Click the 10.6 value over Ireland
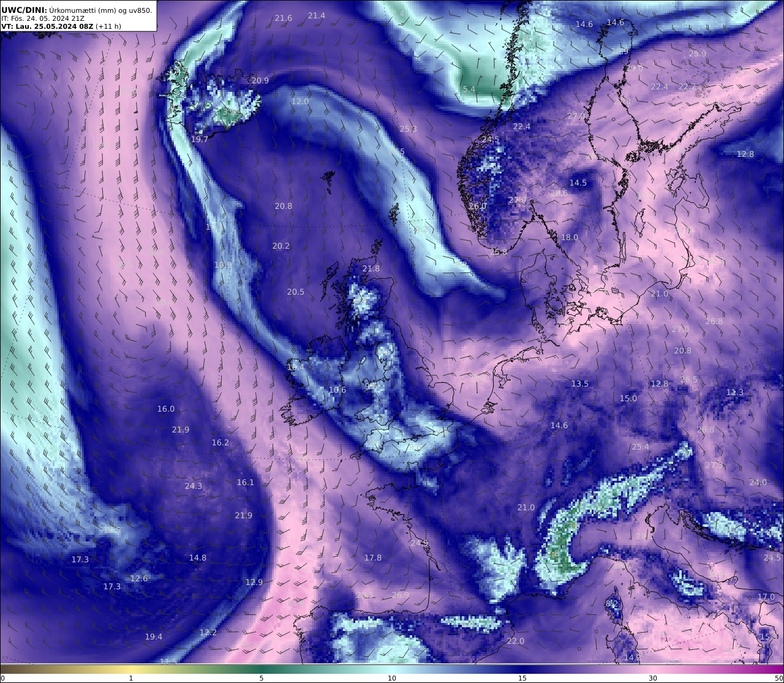This screenshot has height=683, width=784. [337, 390]
